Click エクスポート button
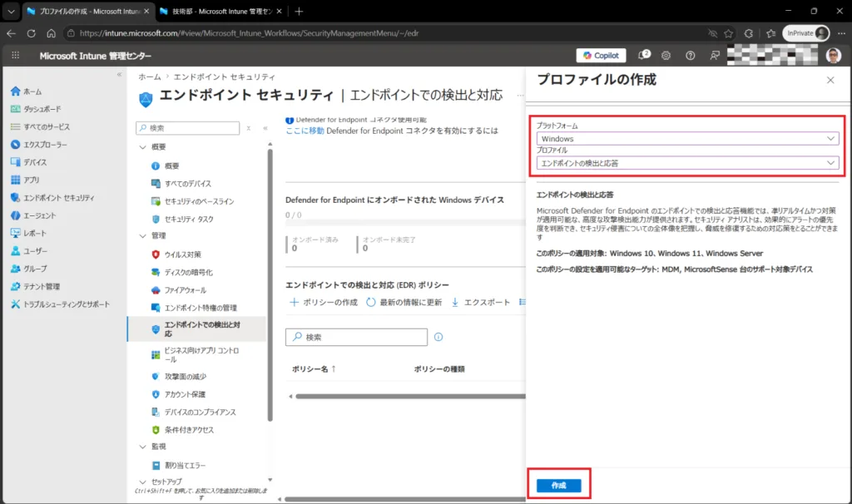Viewport: 852px width, 504px height. [x=480, y=303]
